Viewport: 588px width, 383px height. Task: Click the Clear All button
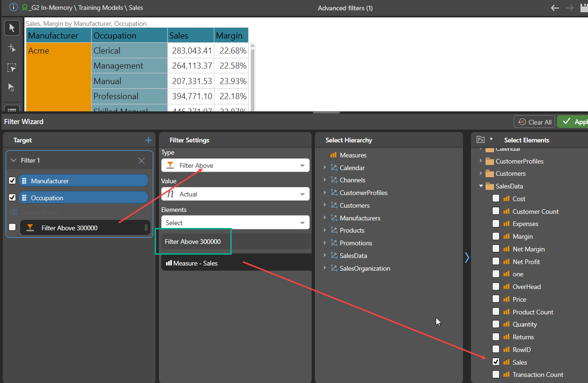(534, 122)
